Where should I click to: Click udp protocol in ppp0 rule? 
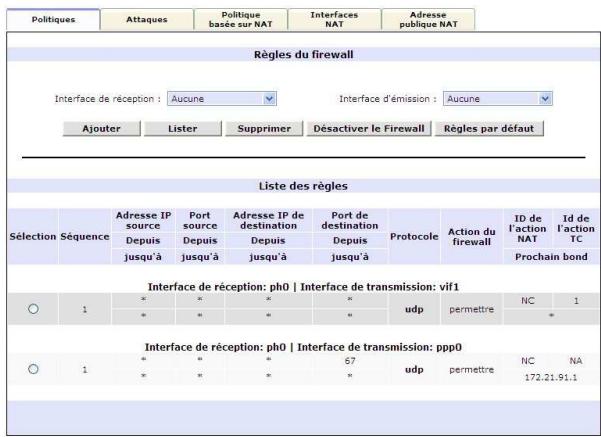pyautogui.click(x=414, y=370)
